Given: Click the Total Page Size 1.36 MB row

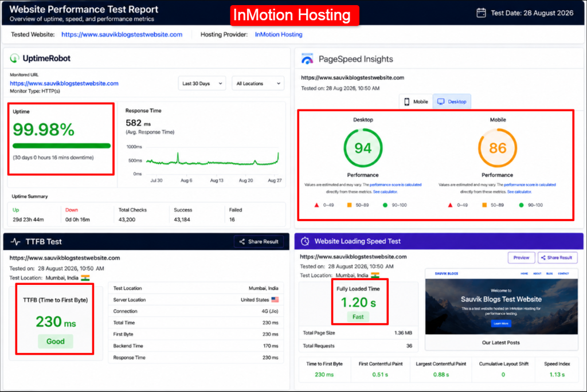Looking at the screenshot, I should 358,333.
